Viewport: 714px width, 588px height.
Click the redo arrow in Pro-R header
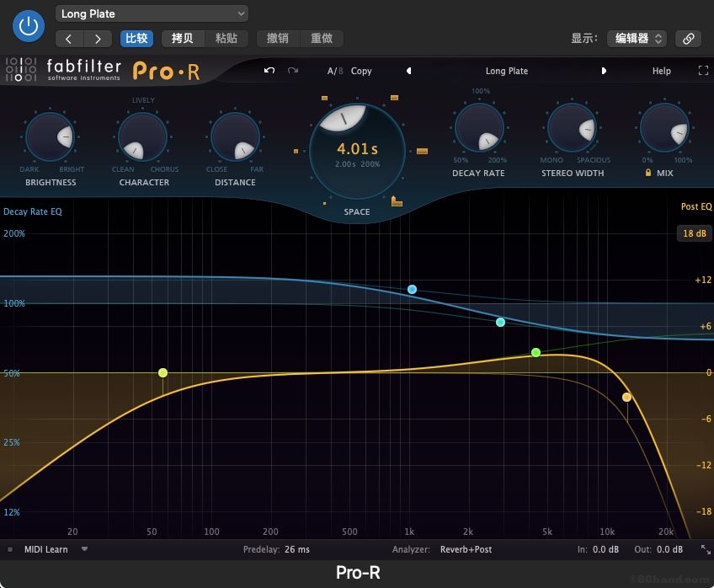click(x=293, y=71)
